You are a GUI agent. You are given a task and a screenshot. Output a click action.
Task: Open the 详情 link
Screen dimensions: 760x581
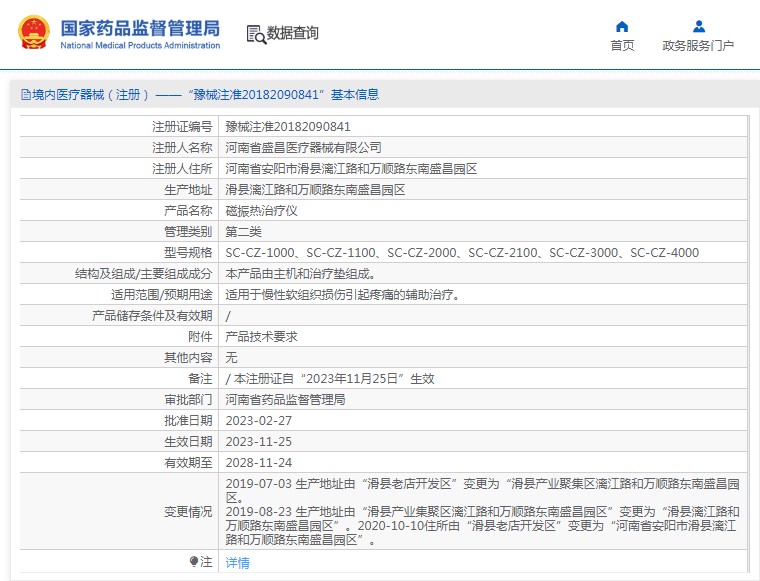pyautogui.click(x=238, y=563)
